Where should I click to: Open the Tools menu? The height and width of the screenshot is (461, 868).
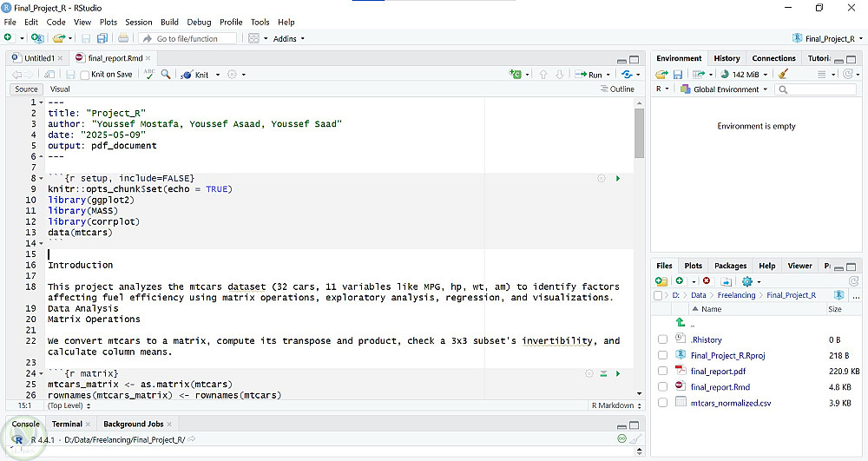(260, 22)
